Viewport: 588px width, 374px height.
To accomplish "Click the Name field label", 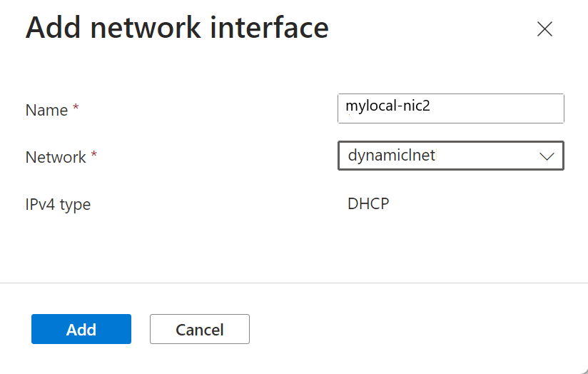I will pos(46,110).
